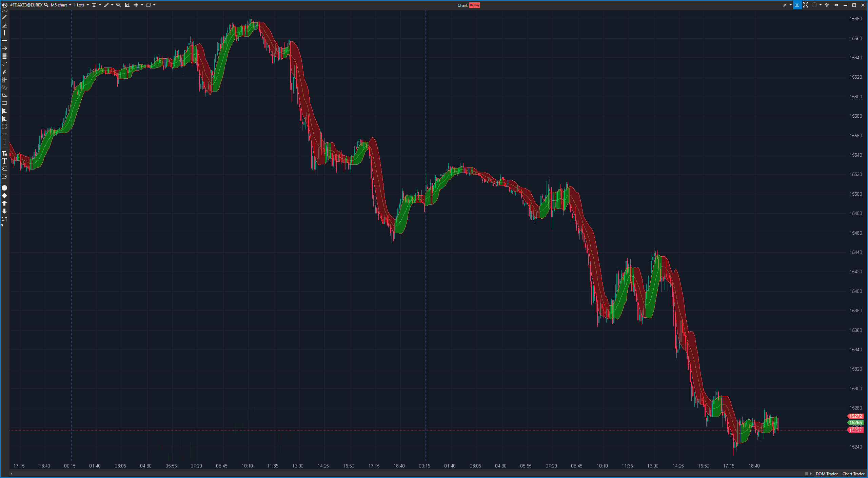Place a diamond marker on chart
Screen dimensions: 868x478
tap(4, 196)
